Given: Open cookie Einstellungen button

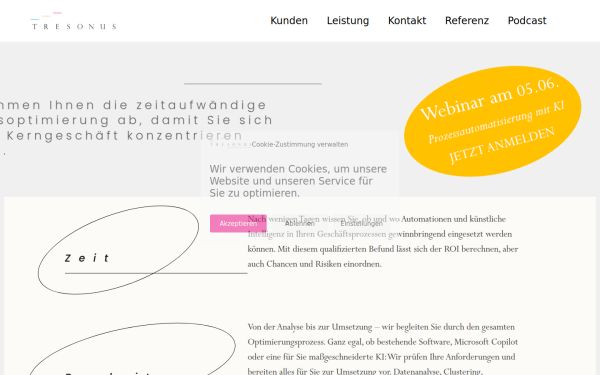Looking at the screenshot, I should coord(361,223).
